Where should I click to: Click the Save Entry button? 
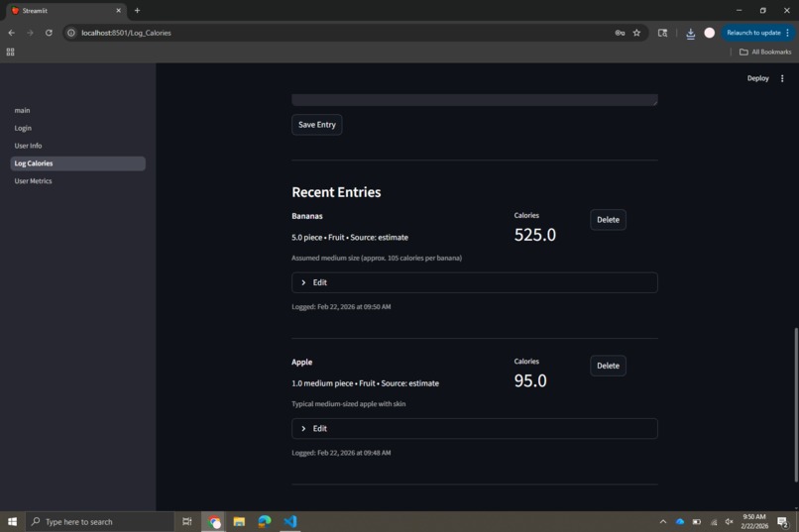click(x=317, y=125)
